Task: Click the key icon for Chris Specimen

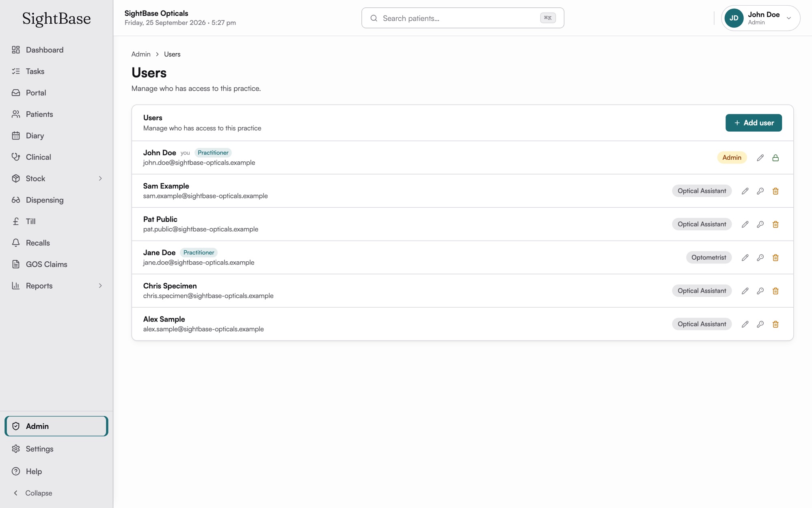Action: coord(760,291)
